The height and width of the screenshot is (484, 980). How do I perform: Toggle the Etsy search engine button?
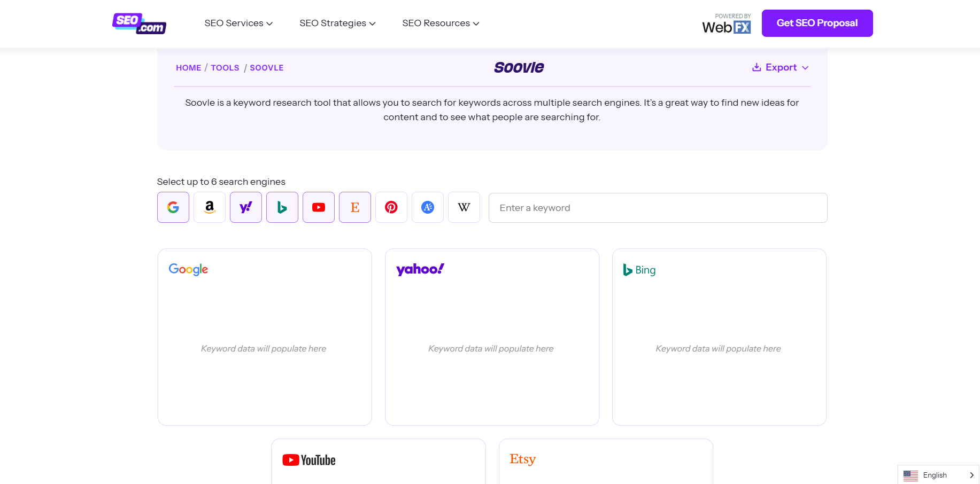pyautogui.click(x=355, y=207)
